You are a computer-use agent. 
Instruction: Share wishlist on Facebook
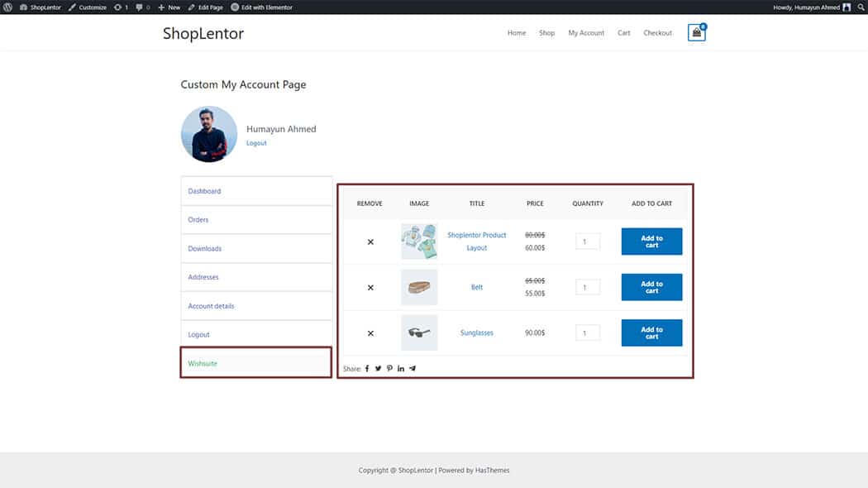367,369
